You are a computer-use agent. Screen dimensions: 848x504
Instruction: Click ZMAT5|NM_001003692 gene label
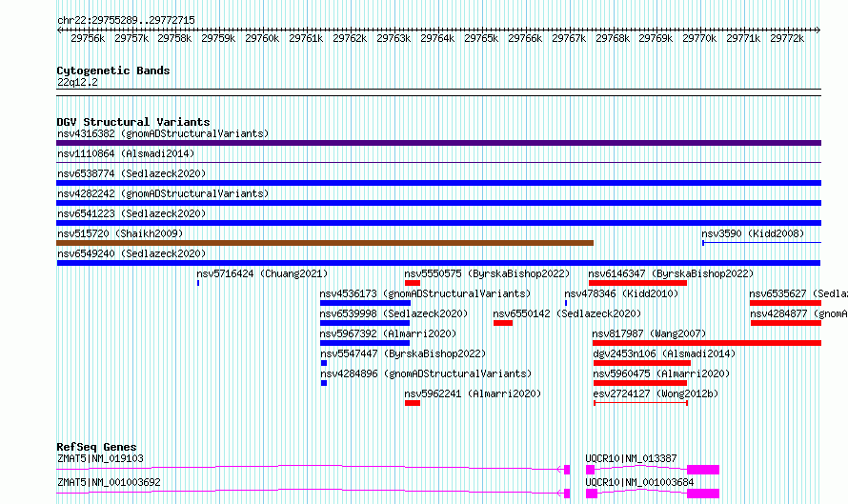pyautogui.click(x=109, y=482)
